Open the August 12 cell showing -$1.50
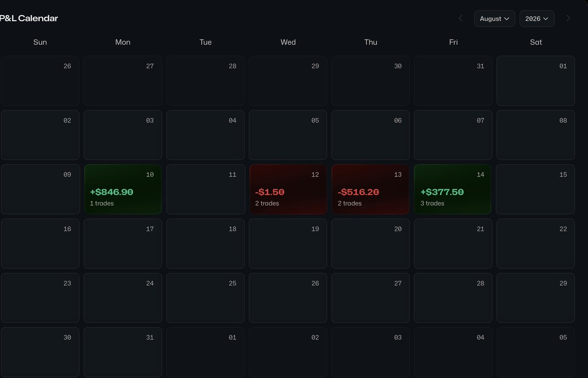This screenshot has height=378, width=588. (288, 189)
